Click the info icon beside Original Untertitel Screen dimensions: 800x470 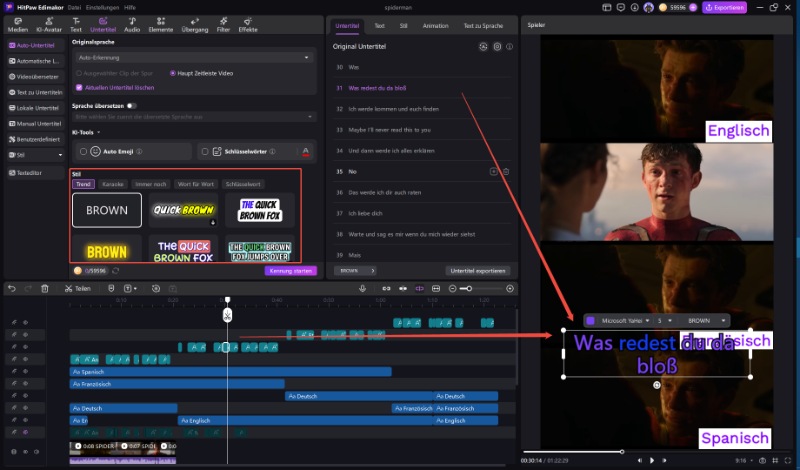click(x=509, y=46)
